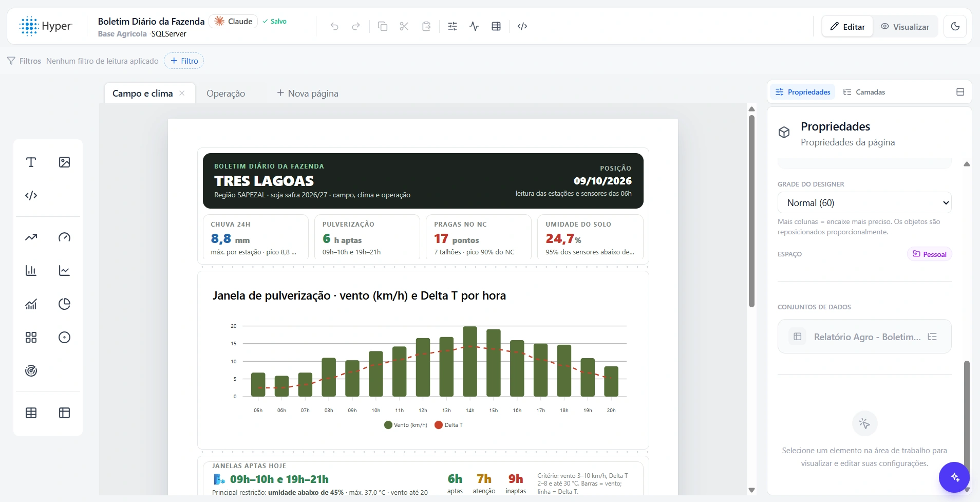Image resolution: width=980 pixels, height=502 pixels.
Task: Select the Text tool icon
Action: (x=31, y=162)
